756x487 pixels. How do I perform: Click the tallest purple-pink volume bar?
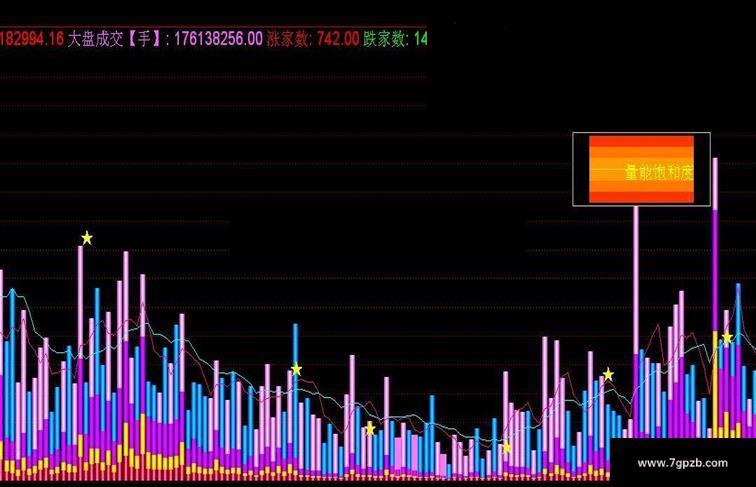point(715,298)
